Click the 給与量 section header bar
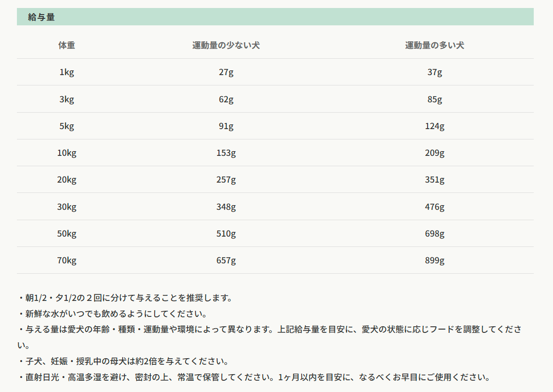The height and width of the screenshot is (392, 553). point(275,17)
